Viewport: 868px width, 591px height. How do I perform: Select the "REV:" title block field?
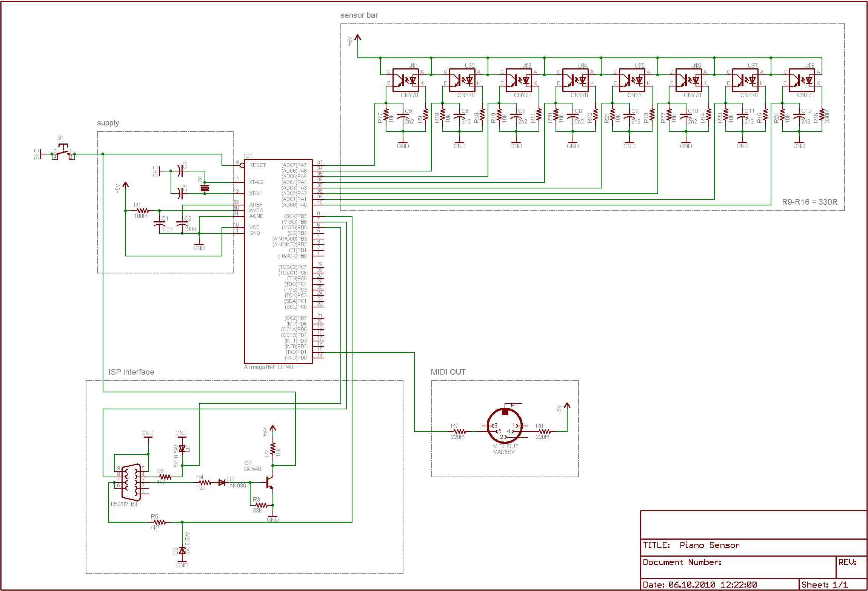[x=851, y=567]
